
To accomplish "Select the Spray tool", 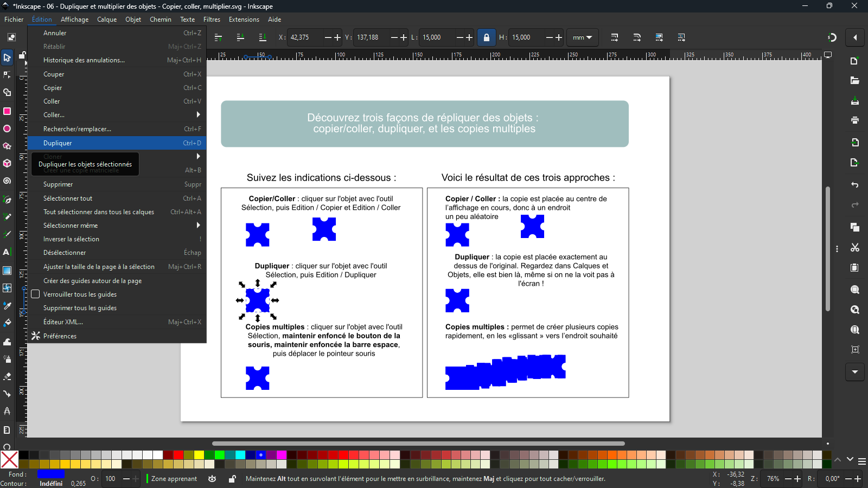I will pos(7,358).
